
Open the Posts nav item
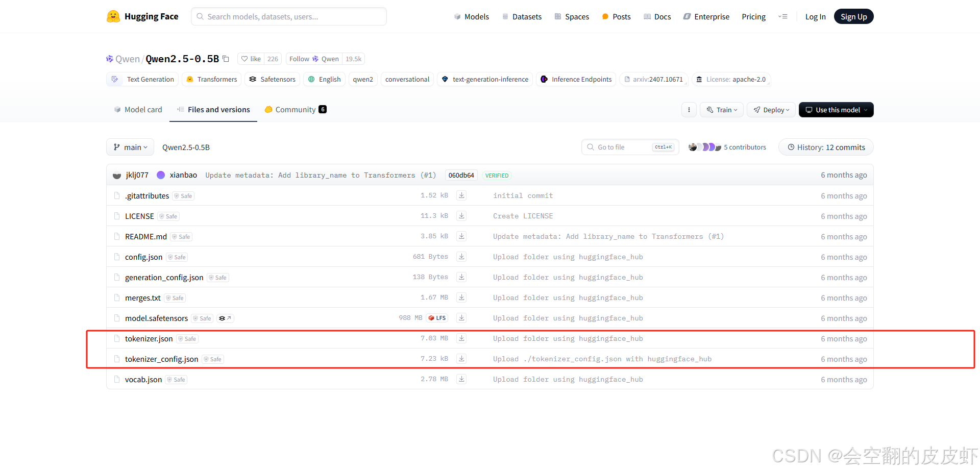tap(616, 16)
